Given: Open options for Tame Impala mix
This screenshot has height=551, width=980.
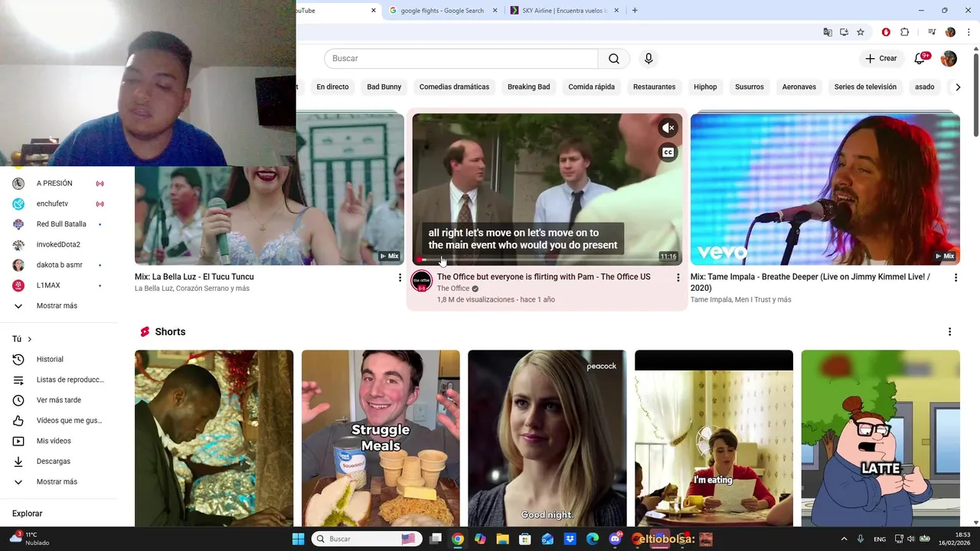Looking at the screenshot, I should (955, 278).
